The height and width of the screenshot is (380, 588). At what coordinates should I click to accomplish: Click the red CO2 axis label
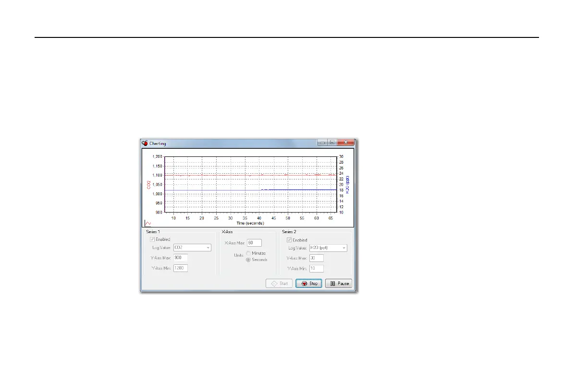point(149,185)
